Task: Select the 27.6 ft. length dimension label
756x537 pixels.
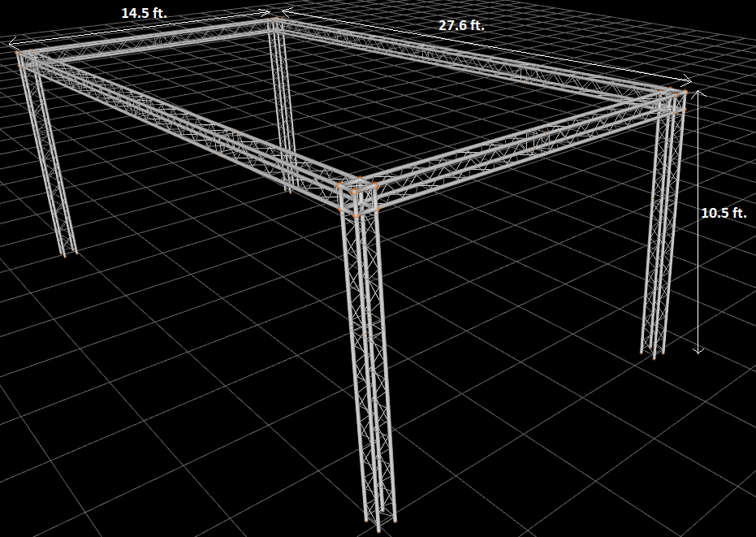Action: pyautogui.click(x=461, y=25)
